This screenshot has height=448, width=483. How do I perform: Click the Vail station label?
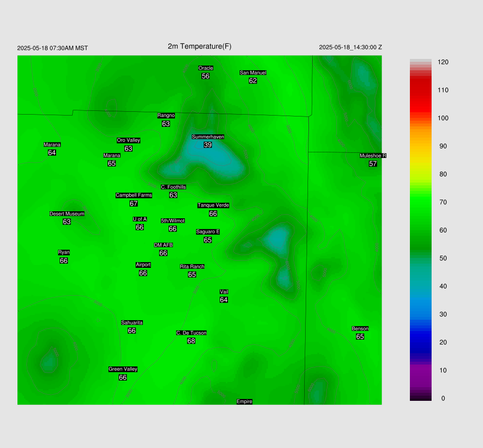[224, 292]
